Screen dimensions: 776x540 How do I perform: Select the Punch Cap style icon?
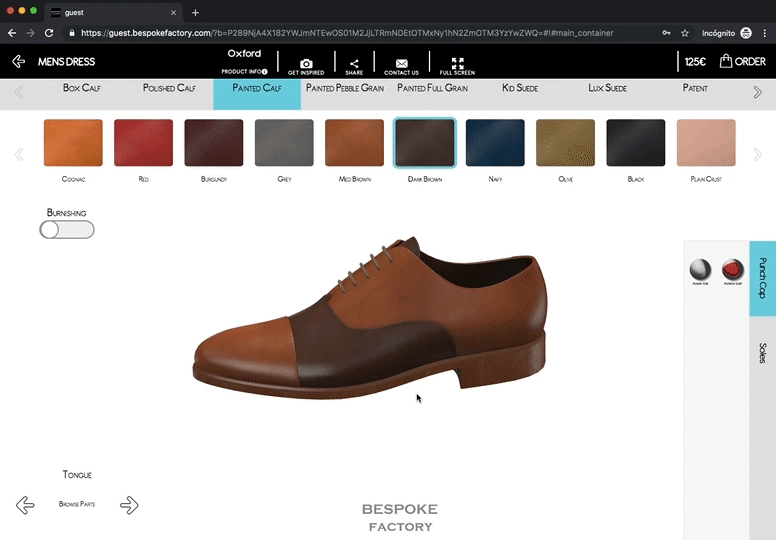click(x=733, y=269)
